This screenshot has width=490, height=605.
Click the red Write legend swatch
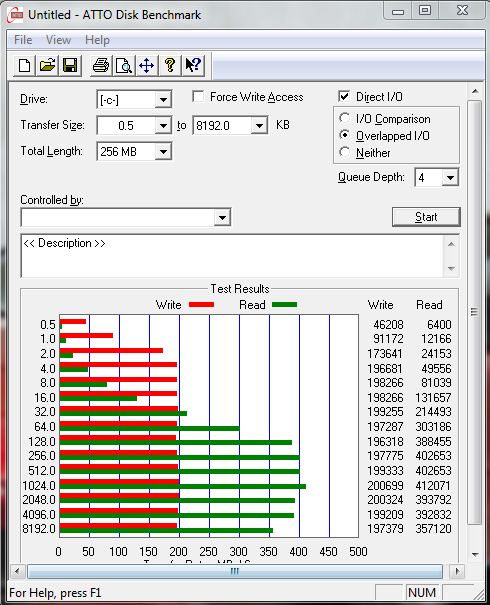point(201,304)
